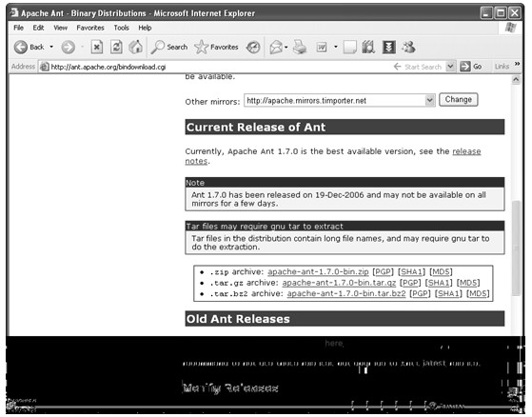
Task: Print the page with printer icon
Action: point(300,48)
